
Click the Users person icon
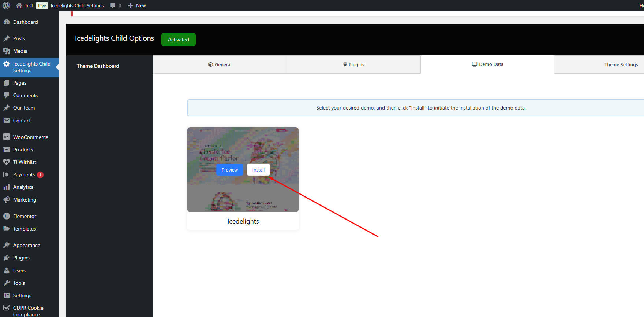click(x=7, y=270)
